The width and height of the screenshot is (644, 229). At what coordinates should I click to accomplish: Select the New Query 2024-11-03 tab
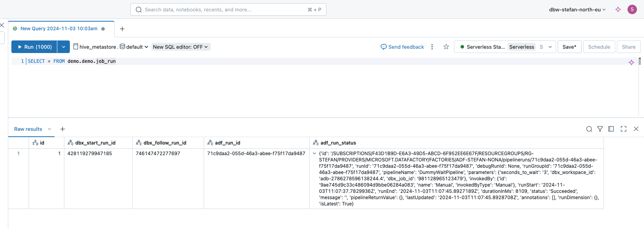pyautogui.click(x=59, y=29)
